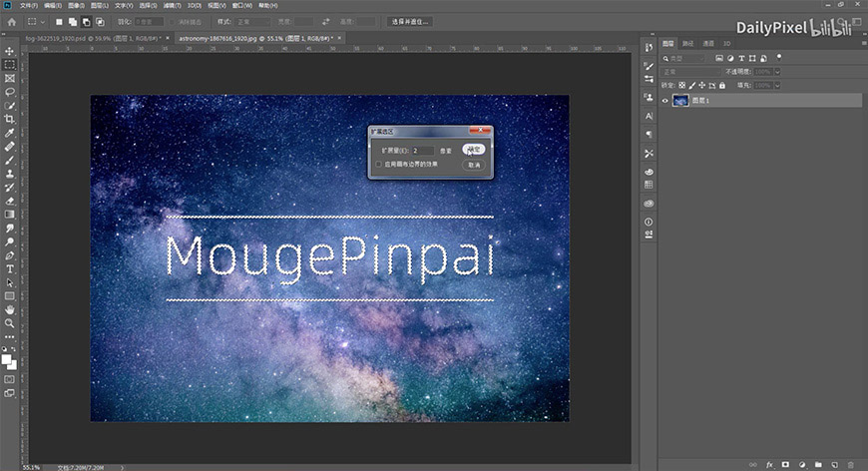Select the Clone Stamp tool

click(9, 174)
